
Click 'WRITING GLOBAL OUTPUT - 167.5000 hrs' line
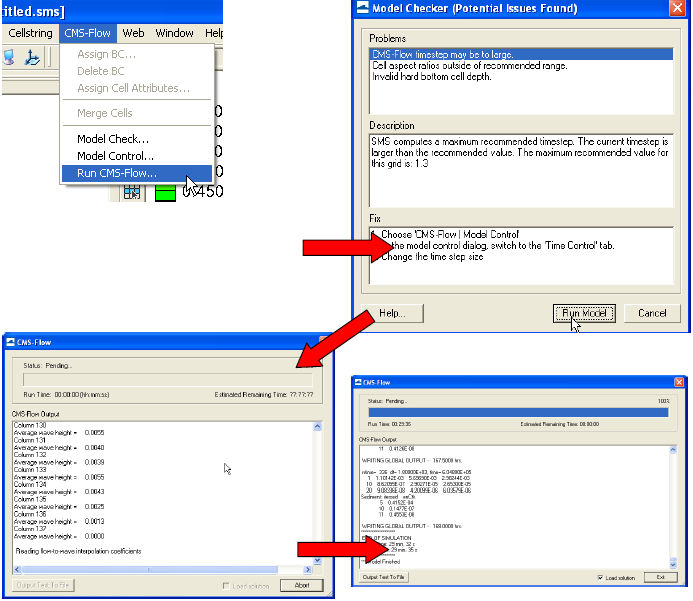(x=412, y=460)
